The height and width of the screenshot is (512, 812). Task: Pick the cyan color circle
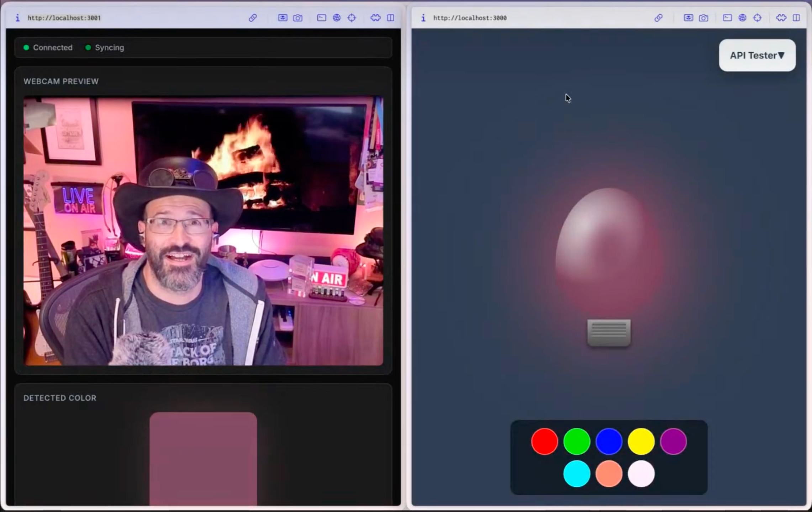tap(577, 474)
